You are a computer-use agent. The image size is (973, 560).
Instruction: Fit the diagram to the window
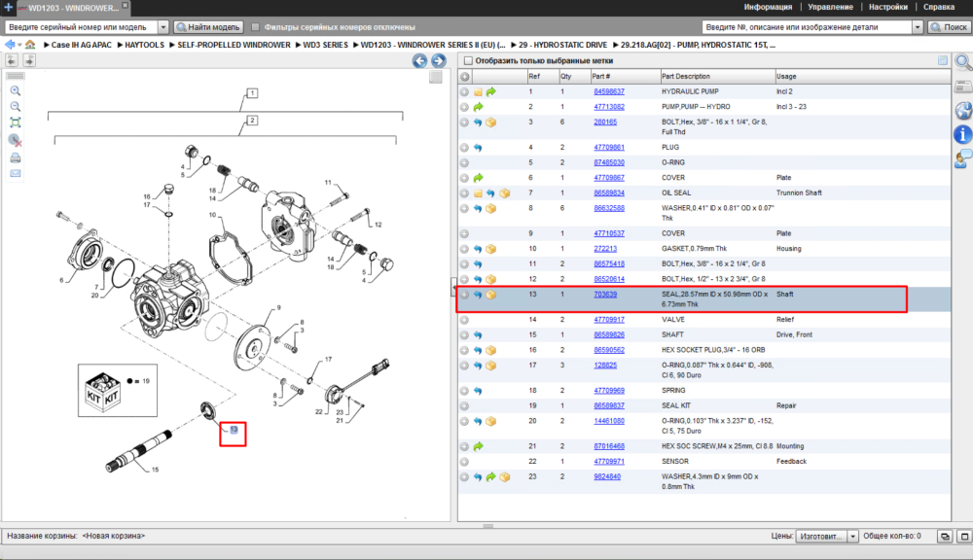(x=16, y=122)
